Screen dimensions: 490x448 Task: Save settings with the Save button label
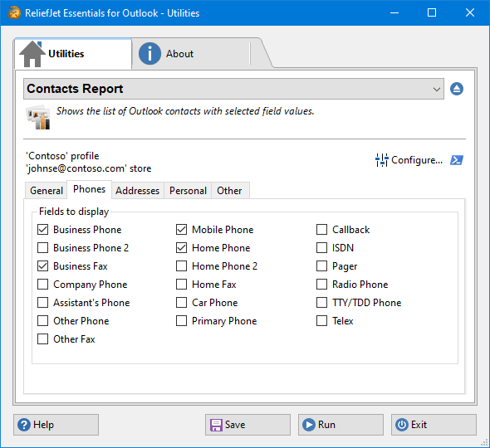235,425
